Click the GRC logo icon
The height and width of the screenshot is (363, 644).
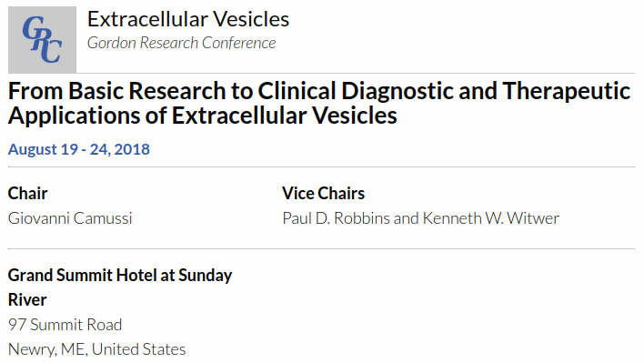click(42, 39)
